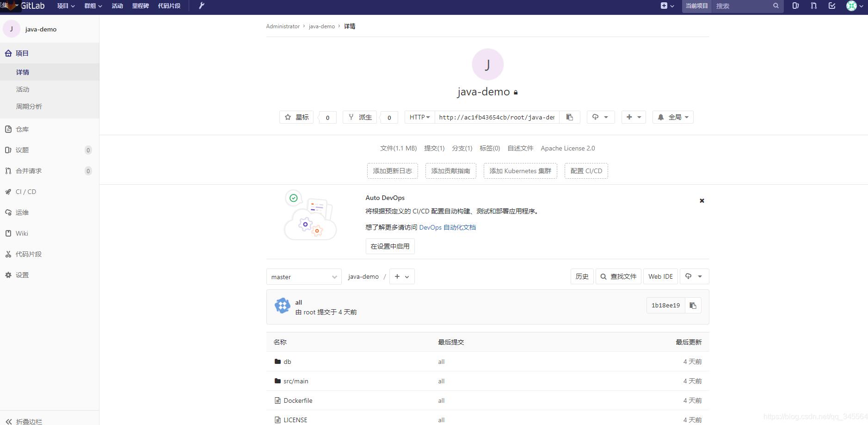Screen dimensions: 868x425
Task: Open the CI / CD section in sidebar
Action: click(25, 191)
